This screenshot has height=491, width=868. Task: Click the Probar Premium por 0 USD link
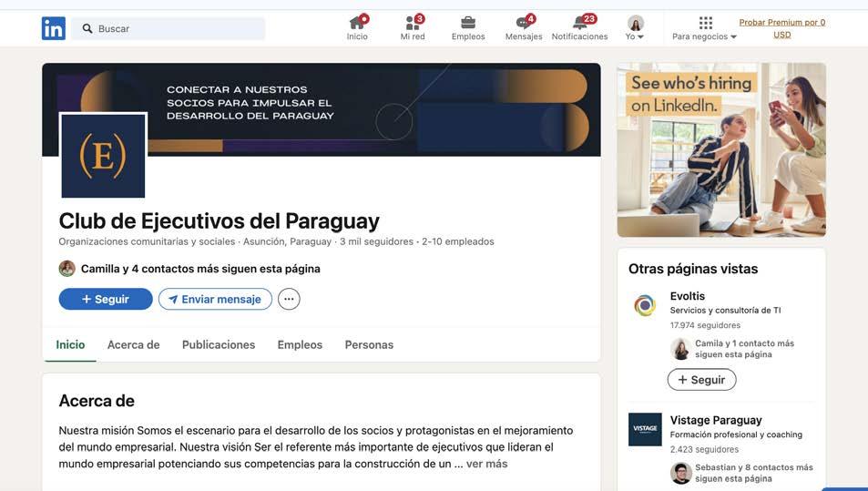pos(781,28)
